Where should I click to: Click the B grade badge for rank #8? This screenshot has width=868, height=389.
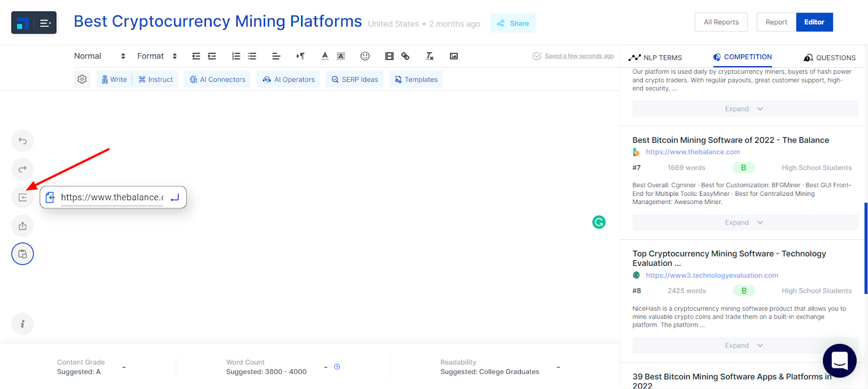pos(744,291)
